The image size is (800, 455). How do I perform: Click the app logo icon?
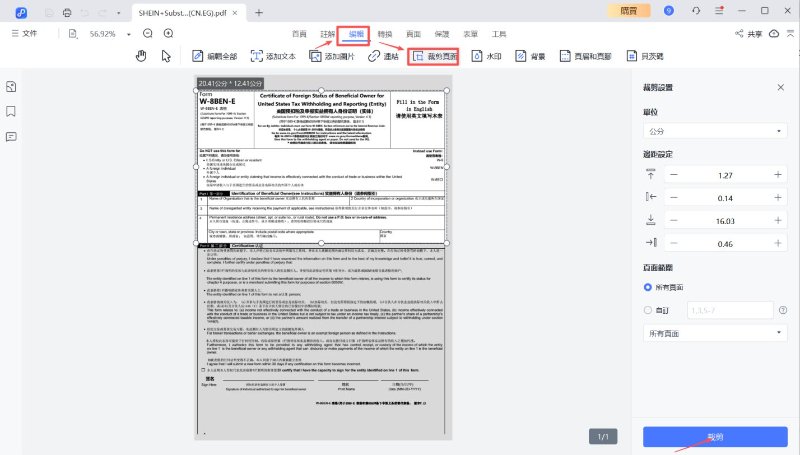[21, 13]
